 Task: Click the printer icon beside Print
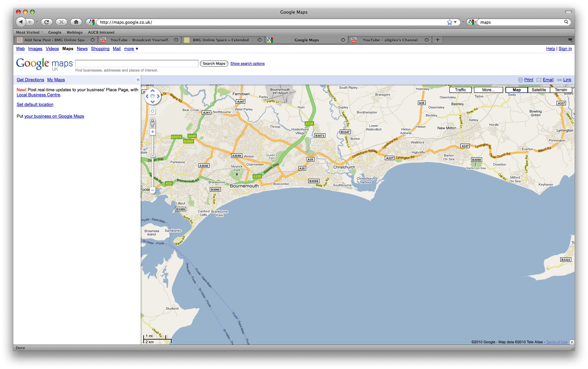coord(521,80)
